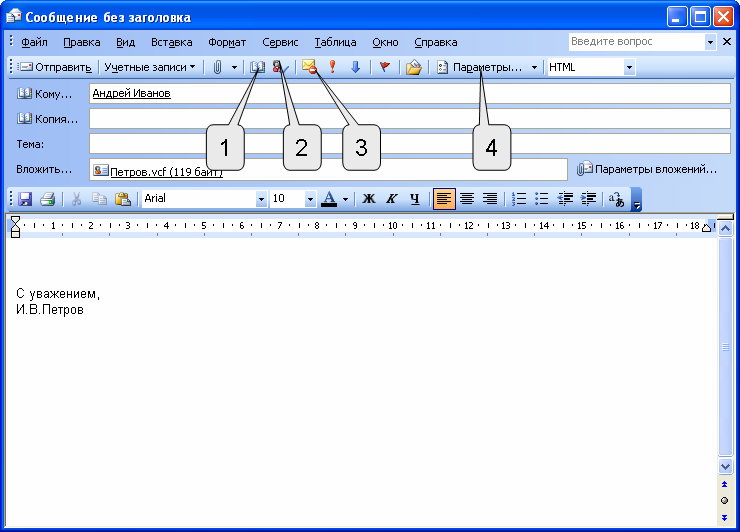Click the font color A swatch

329,198
